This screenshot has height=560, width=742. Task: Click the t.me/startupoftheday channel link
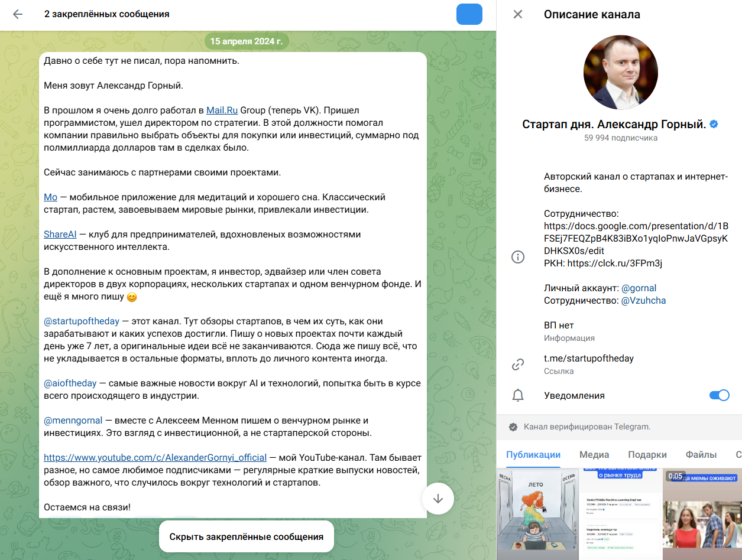(589, 359)
